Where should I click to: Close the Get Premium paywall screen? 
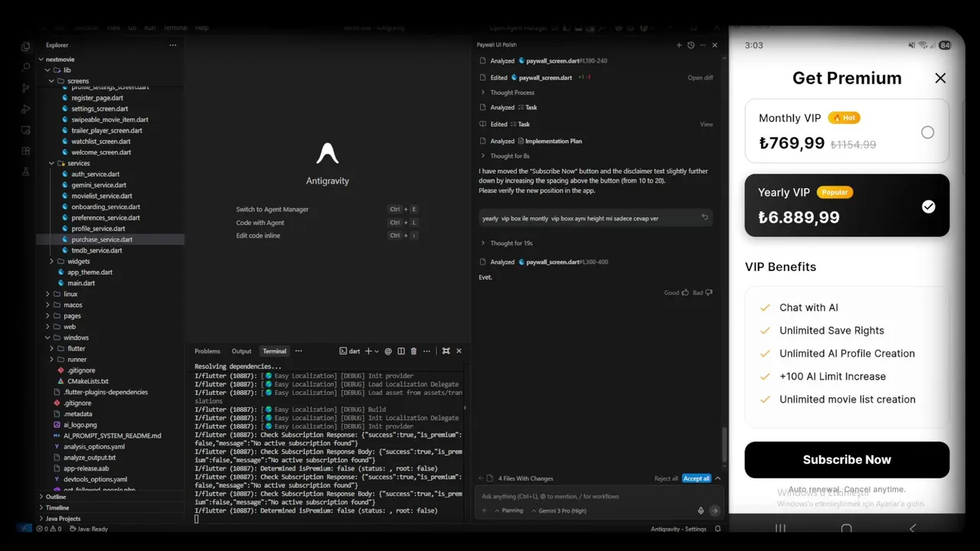(x=940, y=78)
